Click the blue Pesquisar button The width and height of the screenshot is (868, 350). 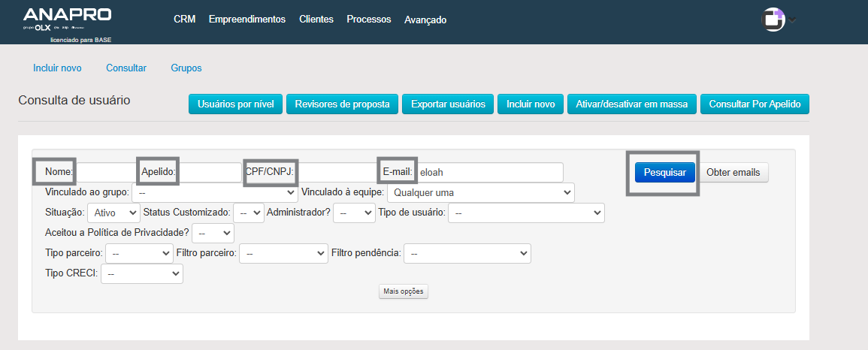tap(665, 173)
